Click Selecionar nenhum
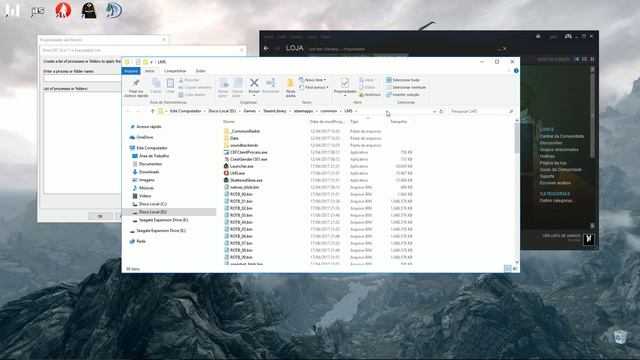The width and height of the screenshot is (640, 360). point(406,87)
